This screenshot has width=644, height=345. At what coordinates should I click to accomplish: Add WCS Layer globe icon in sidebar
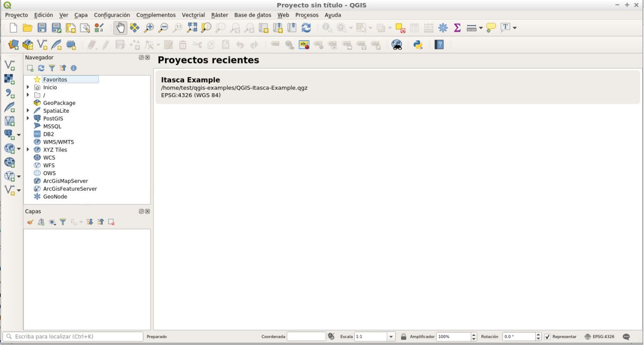pyautogui.click(x=10, y=162)
